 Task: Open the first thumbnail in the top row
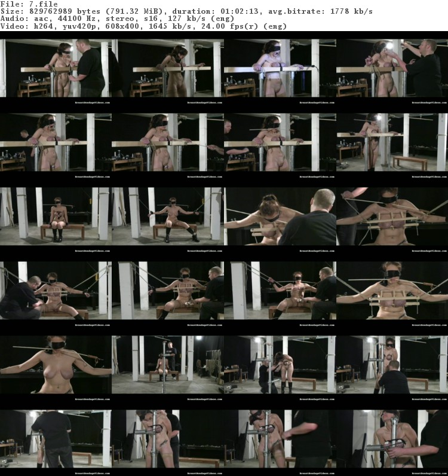pos(56,69)
